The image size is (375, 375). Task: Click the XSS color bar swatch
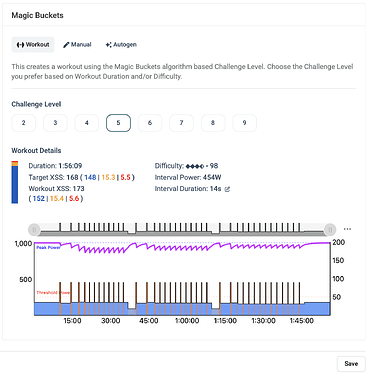tap(15, 182)
